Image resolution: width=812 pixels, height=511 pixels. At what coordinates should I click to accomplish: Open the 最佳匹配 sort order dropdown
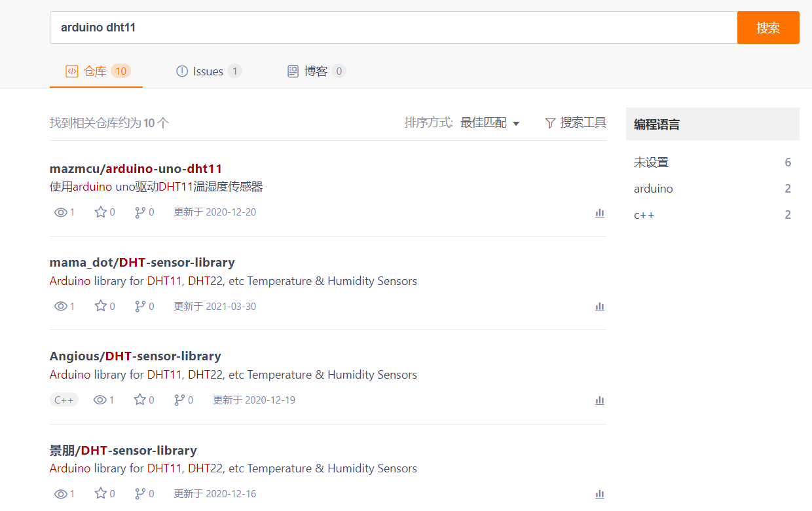pyautogui.click(x=490, y=123)
